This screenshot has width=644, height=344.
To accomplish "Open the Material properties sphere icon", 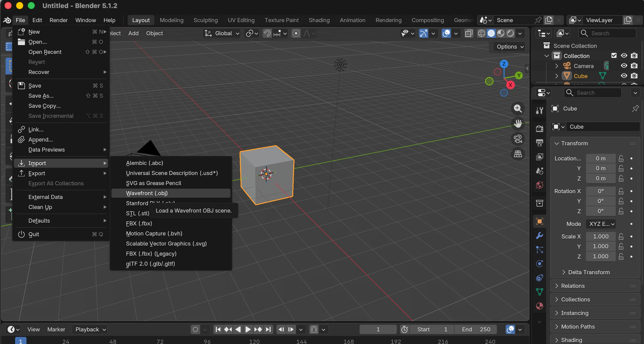I will (x=539, y=306).
